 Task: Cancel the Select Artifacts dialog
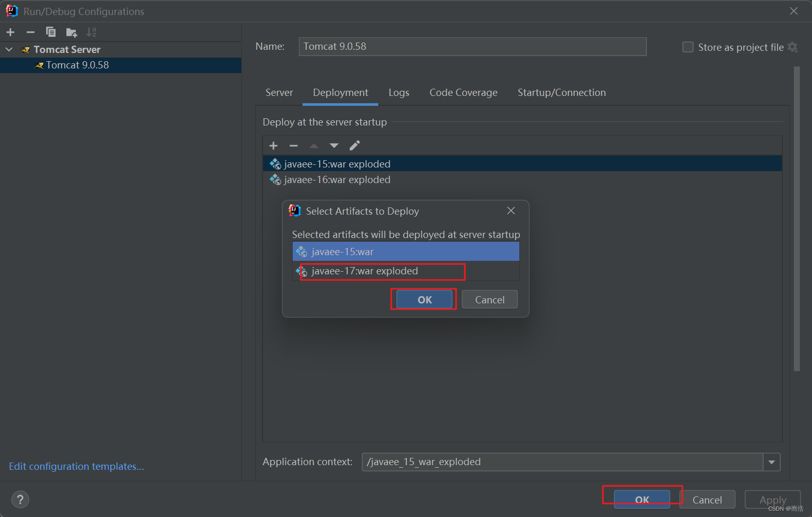(489, 300)
